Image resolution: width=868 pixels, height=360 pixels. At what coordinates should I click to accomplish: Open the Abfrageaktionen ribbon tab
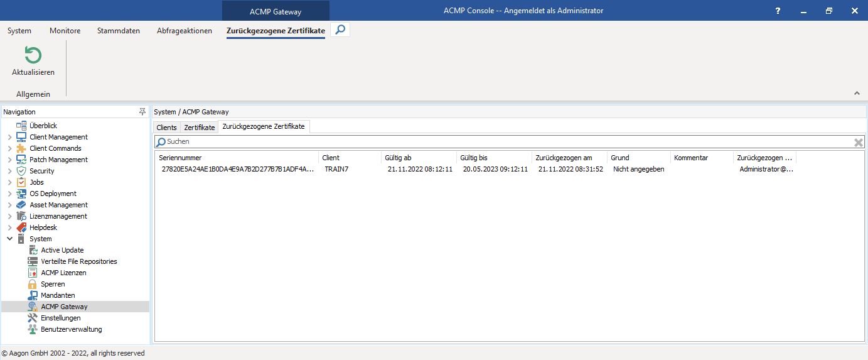(x=185, y=31)
